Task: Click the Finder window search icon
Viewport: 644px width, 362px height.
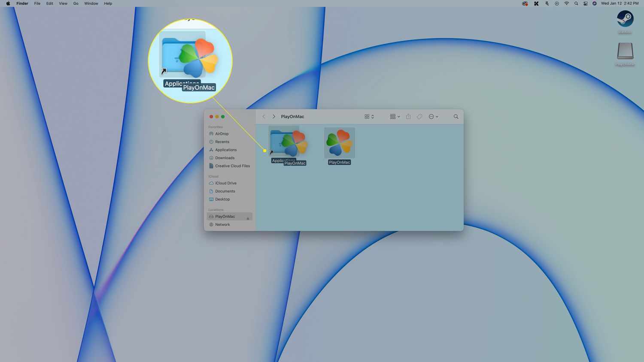Action: click(x=456, y=117)
